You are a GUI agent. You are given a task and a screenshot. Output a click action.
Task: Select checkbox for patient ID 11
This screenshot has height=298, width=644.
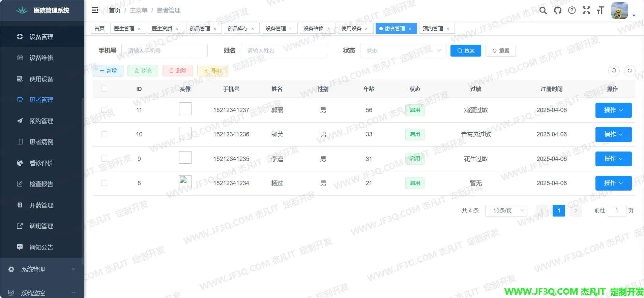coord(105,110)
